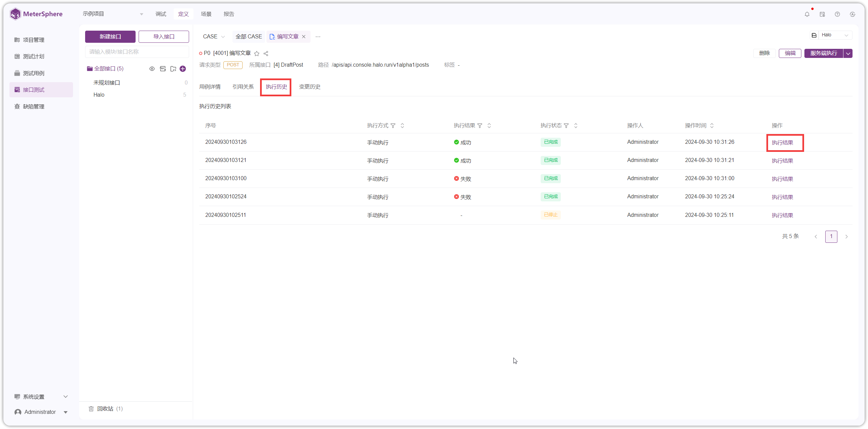Filter the 执行状态 column
This screenshot has height=429, width=868.
pos(566,126)
